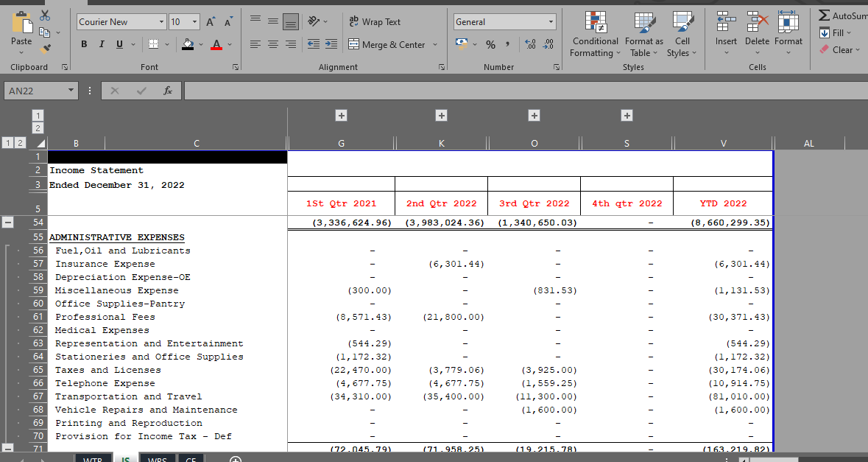The width and height of the screenshot is (868, 462).
Task: Open the Name Box dropdown arrow
Action: click(x=71, y=91)
